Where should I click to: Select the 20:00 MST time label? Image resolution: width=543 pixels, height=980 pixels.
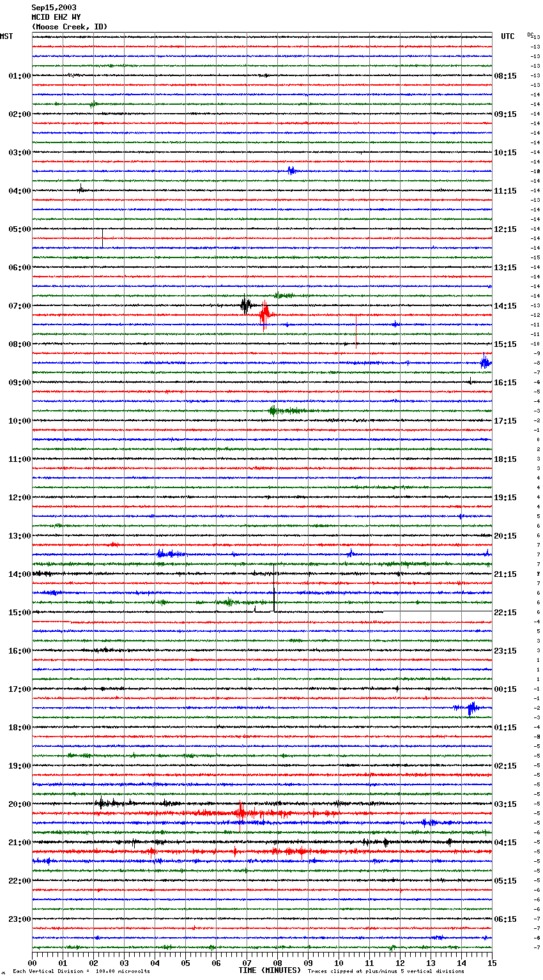[x=20, y=804]
